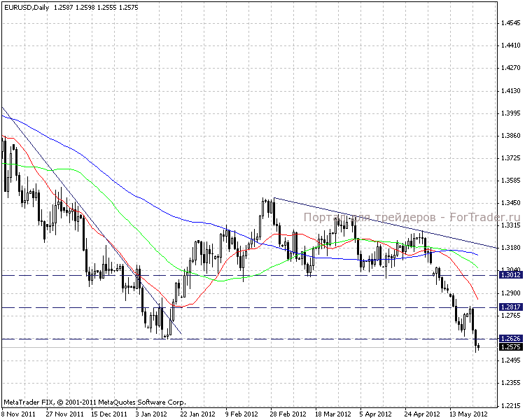Click the 1.3860 price scale value
This screenshot has width=525, height=420.
point(511,136)
